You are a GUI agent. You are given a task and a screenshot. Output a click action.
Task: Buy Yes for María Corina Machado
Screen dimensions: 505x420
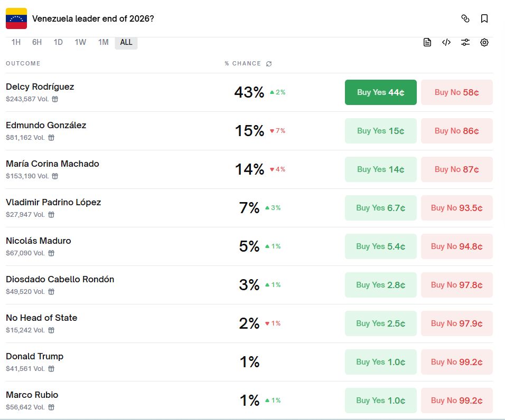380,169
